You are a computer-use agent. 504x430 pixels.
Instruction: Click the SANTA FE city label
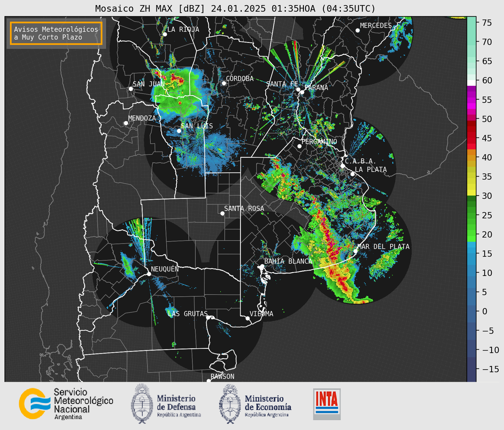tap(282, 84)
